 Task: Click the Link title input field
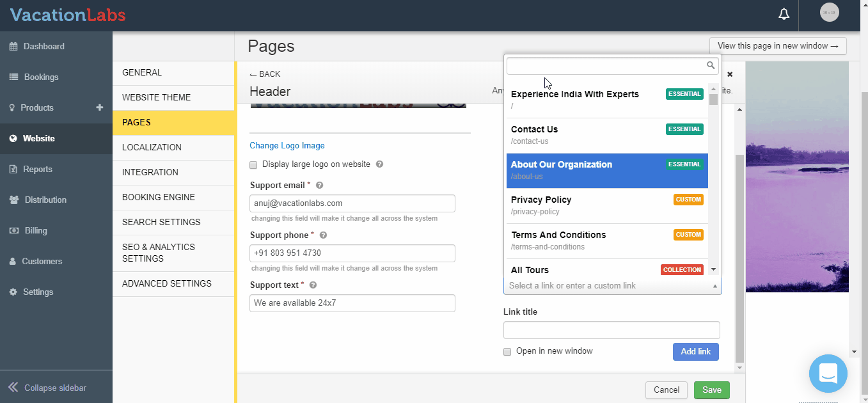click(612, 330)
